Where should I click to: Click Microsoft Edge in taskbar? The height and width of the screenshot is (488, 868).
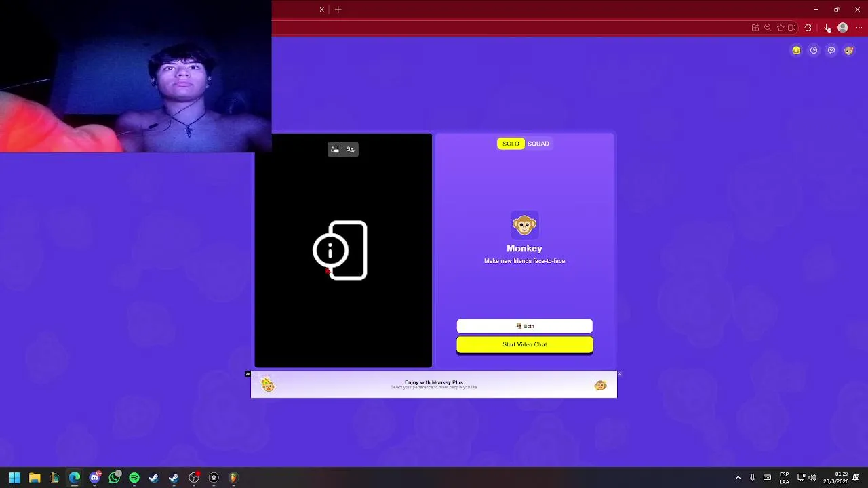tap(75, 478)
